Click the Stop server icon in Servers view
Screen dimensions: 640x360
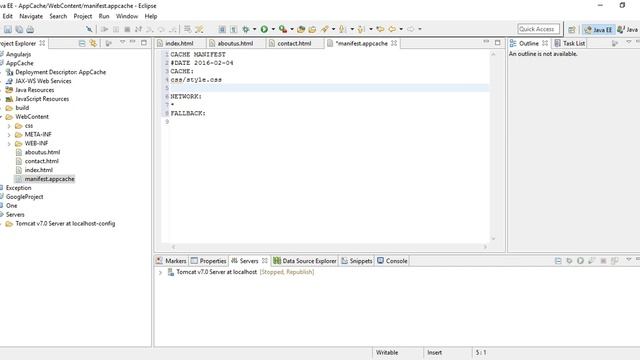[x=603, y=261]
